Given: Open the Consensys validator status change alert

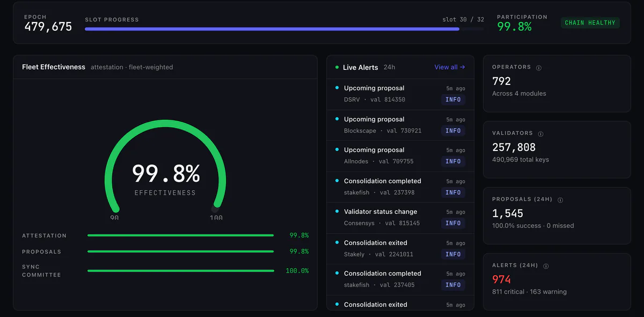Looking at the screenshot, I should pos(400,218).
